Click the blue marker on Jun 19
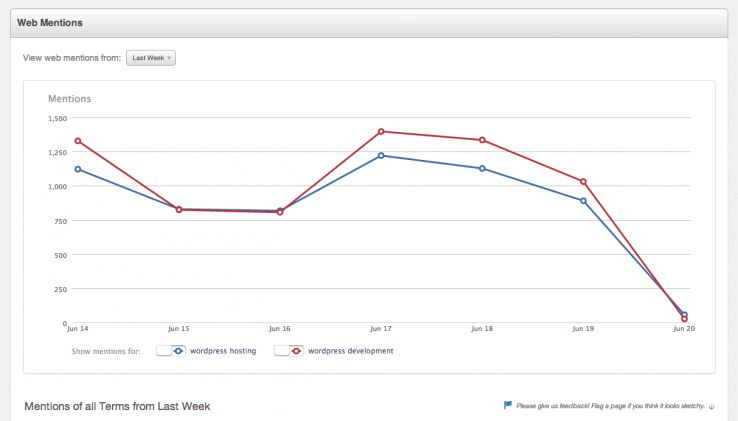The width and height of the screenshot is (738, 421). (x=583, y=201)
